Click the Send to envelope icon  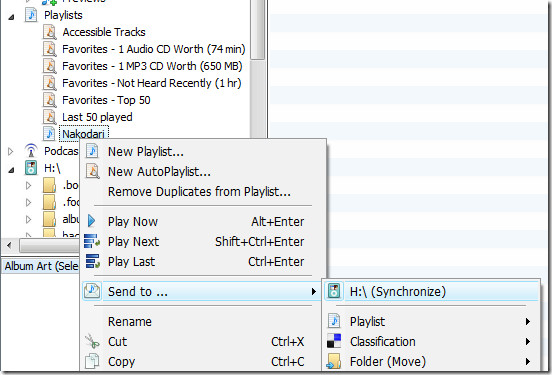click(92, 291)
